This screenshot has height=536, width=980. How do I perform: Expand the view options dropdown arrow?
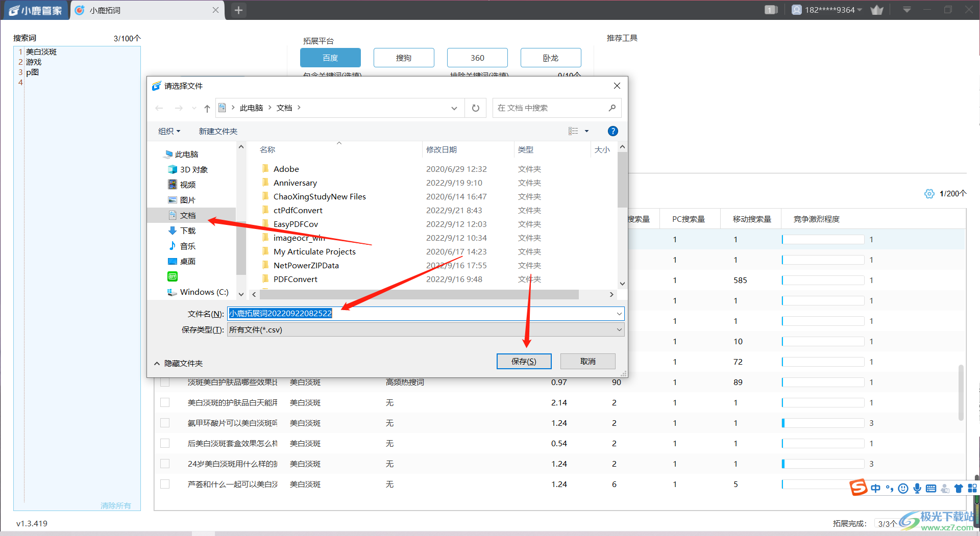(586, 131)
